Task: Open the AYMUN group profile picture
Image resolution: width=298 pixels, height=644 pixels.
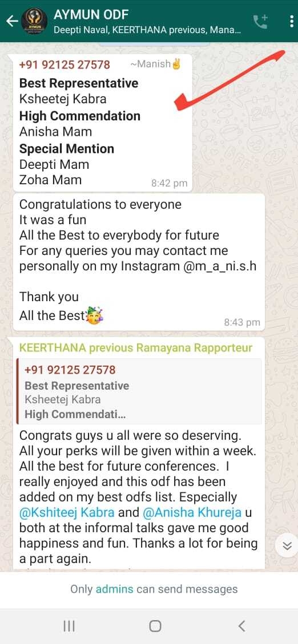Action: 34,21
